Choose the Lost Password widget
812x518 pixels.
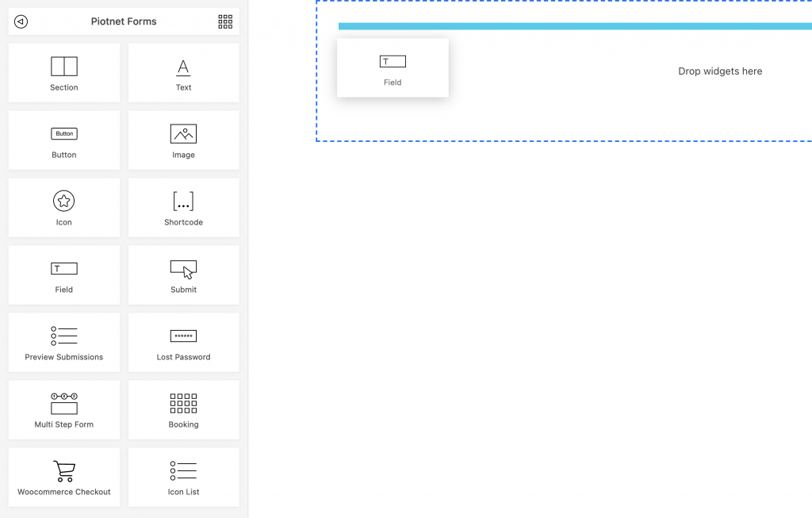click(x=183, y=343)
